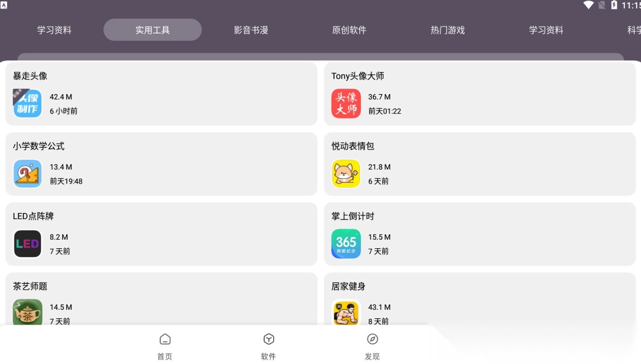The image size is (641, 364).
Task: Select the 居家健身 fitness icon
Action: point(346,312)
